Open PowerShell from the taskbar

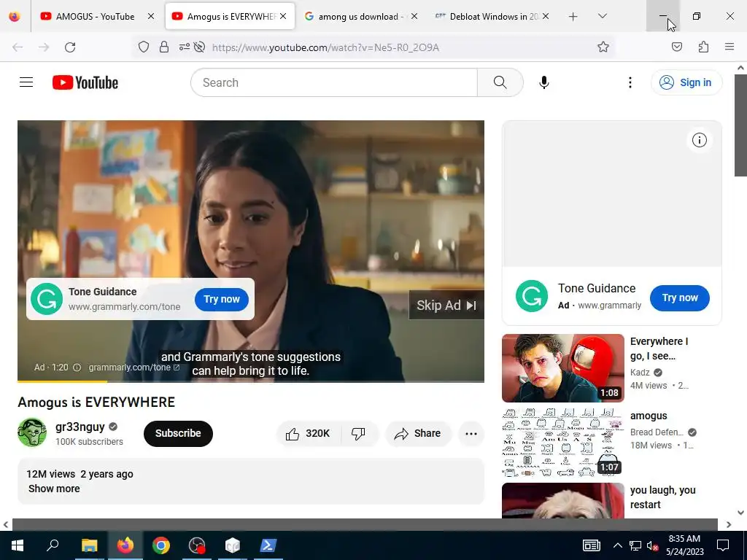(268, 545)
